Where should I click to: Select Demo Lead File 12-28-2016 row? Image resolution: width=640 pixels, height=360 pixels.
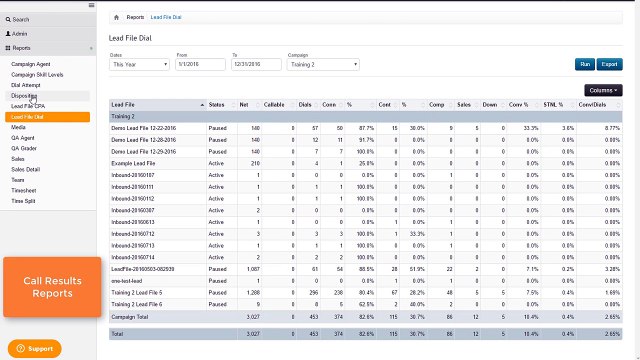click(x=366, y=140)
